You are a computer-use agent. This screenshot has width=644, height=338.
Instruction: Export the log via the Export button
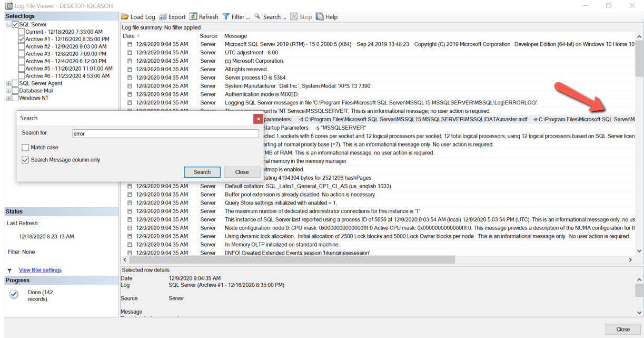[172, 17]
